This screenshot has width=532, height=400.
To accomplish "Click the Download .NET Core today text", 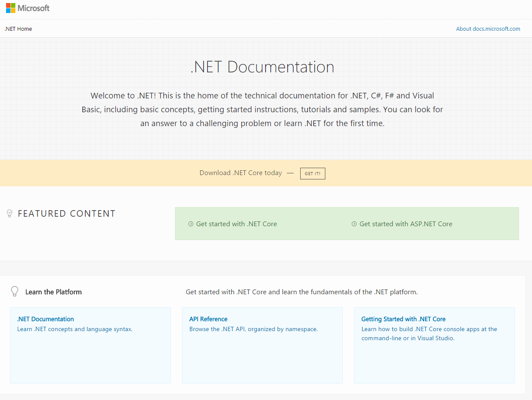I will [x=240, y=173].
